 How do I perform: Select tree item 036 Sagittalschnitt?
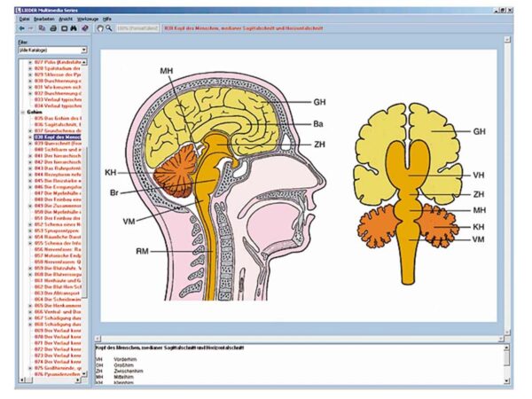tap(58, 124)
